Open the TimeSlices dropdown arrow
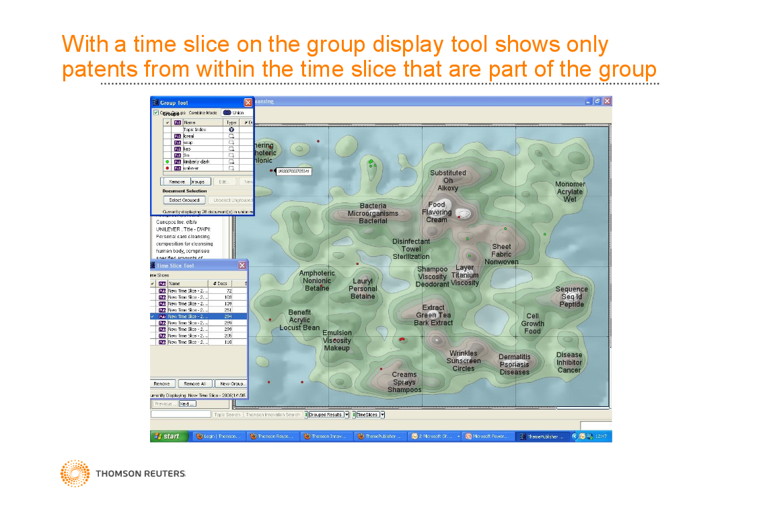 click(x=382, y=415)
